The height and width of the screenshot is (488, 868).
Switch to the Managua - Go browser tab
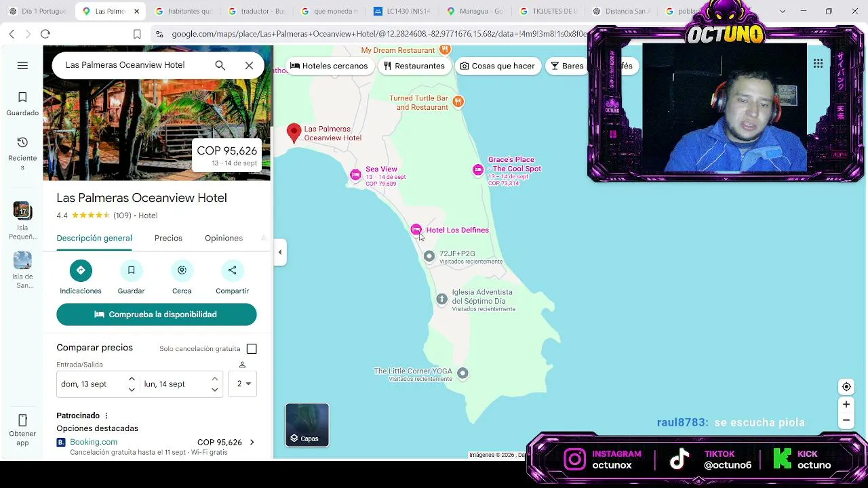point(476,12)
